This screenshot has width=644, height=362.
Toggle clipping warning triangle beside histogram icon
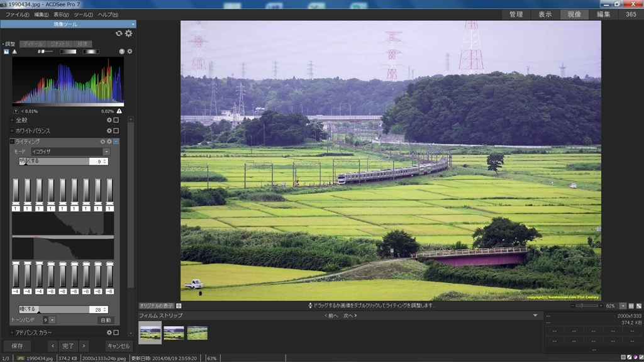point(15,52)
